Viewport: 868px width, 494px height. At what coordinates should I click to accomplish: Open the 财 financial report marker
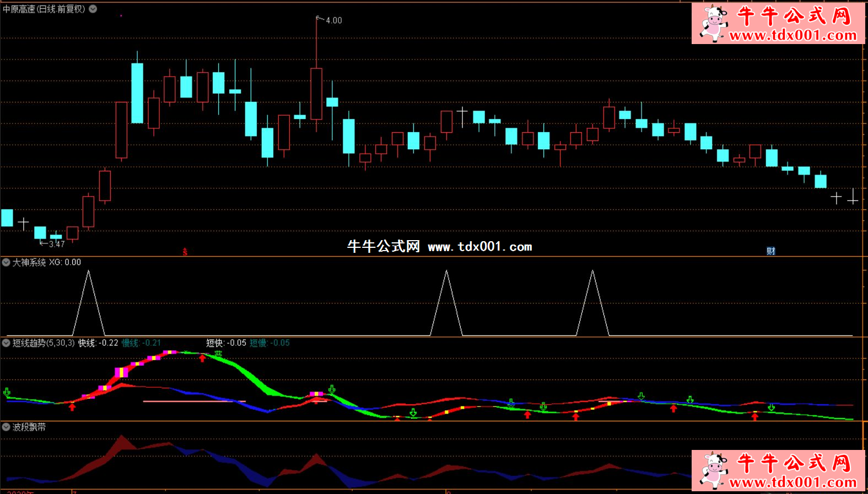(x=771, y=251)
